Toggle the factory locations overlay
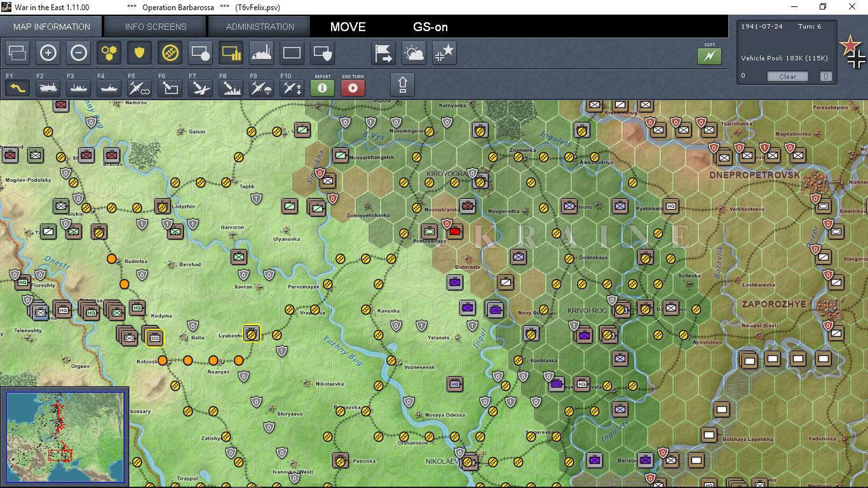Image resolution: width=868 pixels, height=488 pixels. click(x=262, y=53)
